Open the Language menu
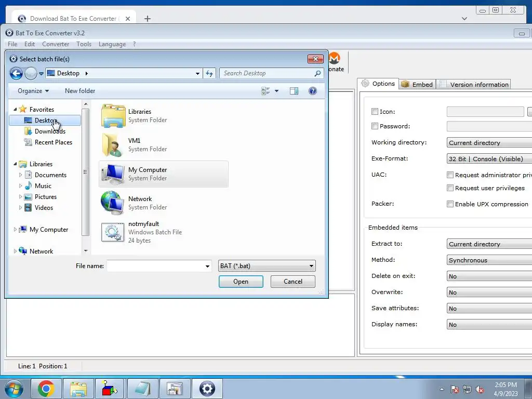532x399 pixels. point(112,44)
